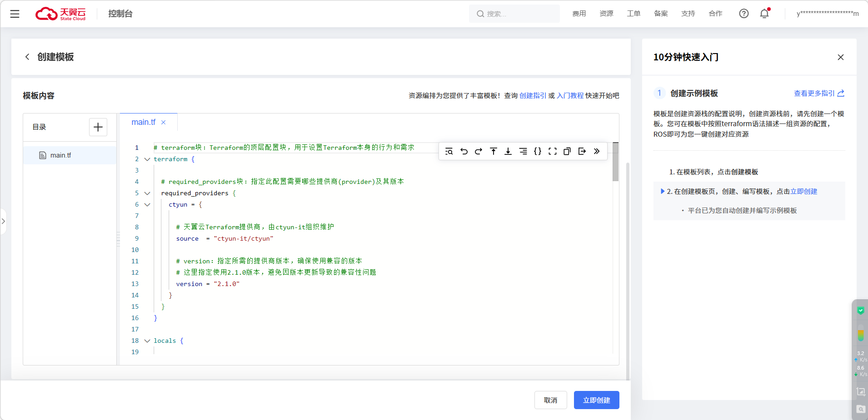This screenshot has width=868, height=420.
Task: Close the main.tf editor tab
Action: coord(164,123)
